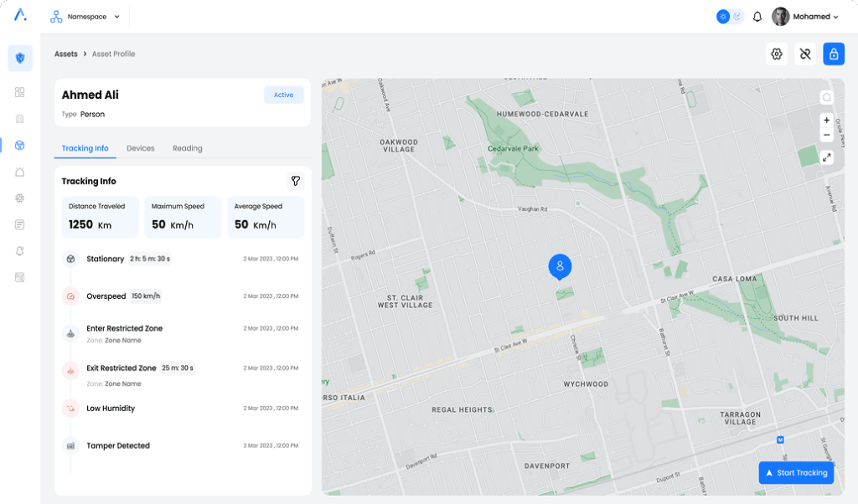858x504 pixels.
Task: Click the dashboard grid icon in sidebar
Action: (20, 92)
